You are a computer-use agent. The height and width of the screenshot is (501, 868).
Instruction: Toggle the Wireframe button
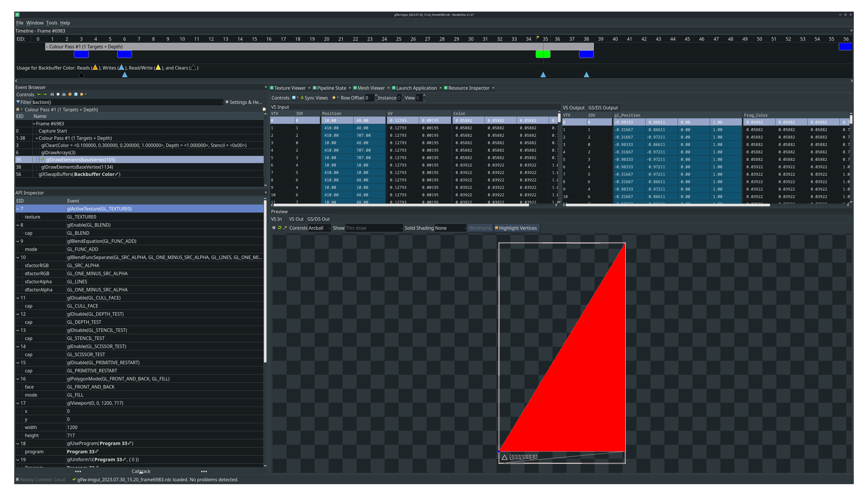tap(480, 228)
